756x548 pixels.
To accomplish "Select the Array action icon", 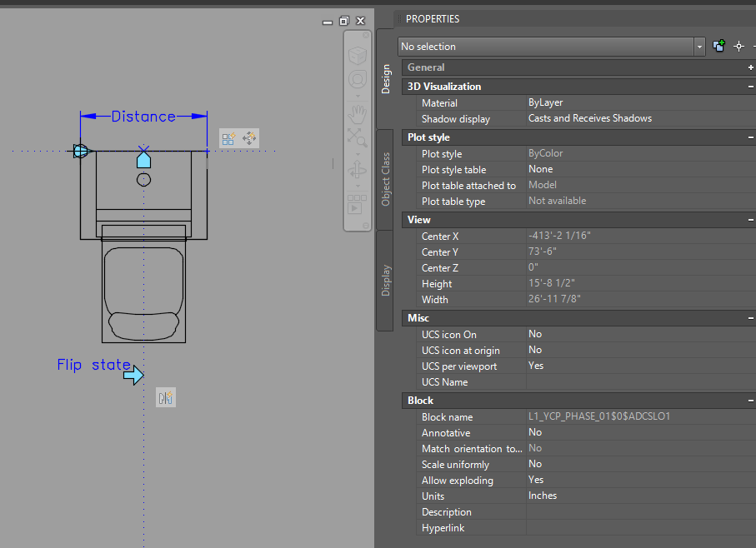I will tap(228, 139).
